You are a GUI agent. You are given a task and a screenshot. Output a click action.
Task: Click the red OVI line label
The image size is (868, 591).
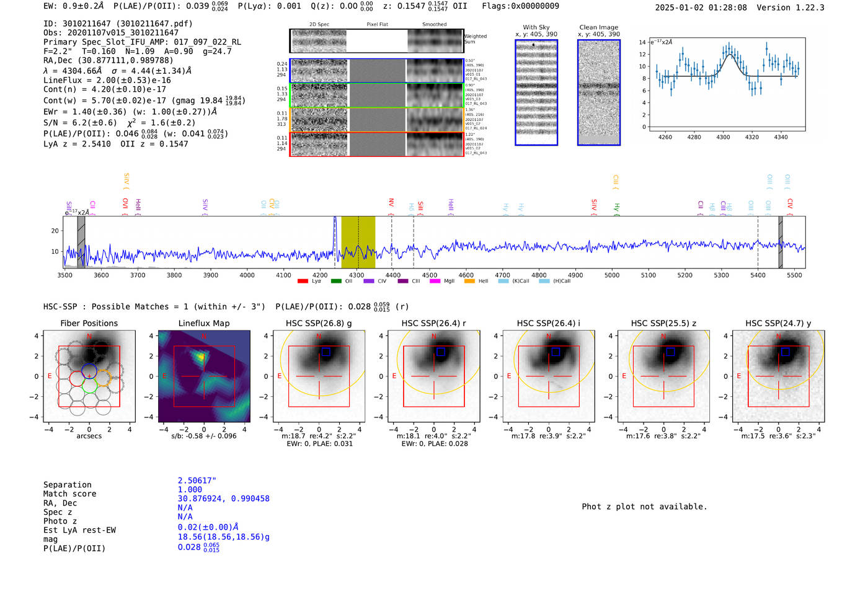125,207
